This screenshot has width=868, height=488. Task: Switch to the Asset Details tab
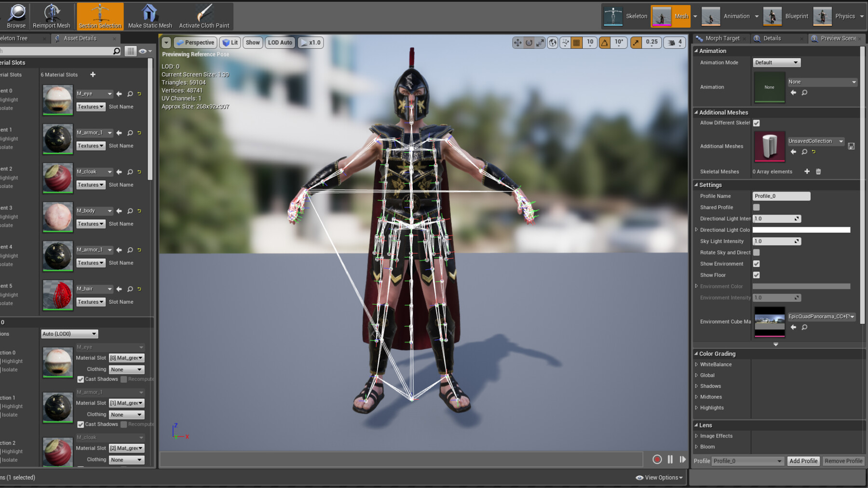[79, 38]
